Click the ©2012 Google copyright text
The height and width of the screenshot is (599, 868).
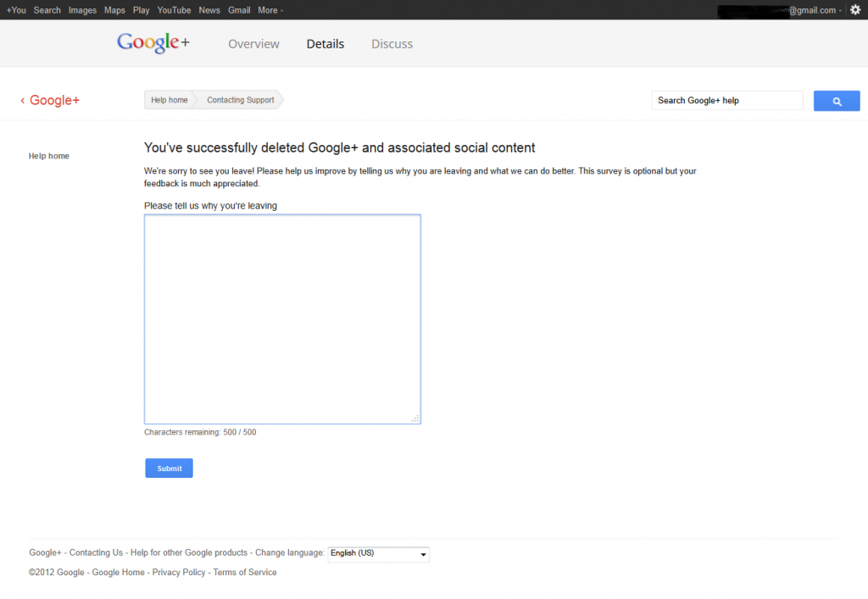(57, 573)
